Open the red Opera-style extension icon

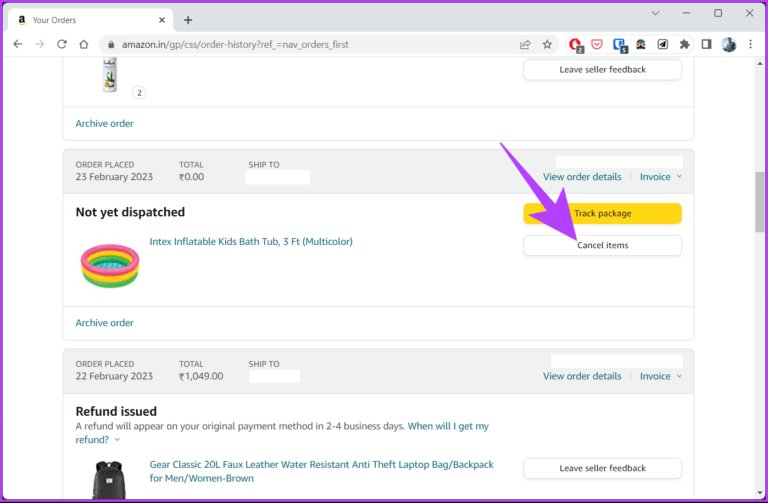[576, 45]
